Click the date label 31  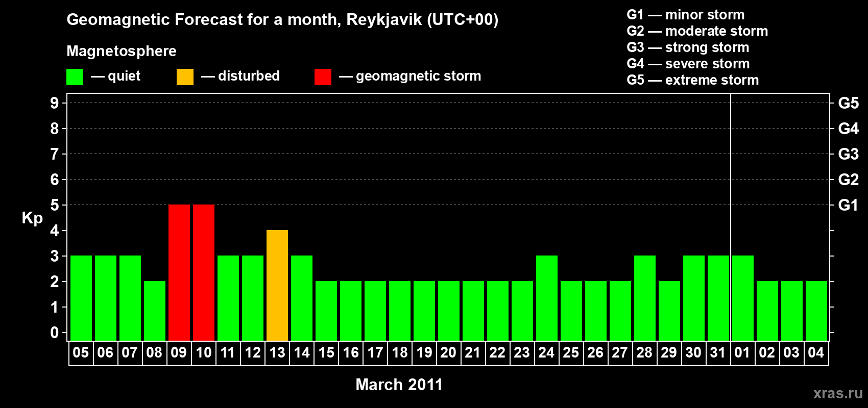[718, 352]
